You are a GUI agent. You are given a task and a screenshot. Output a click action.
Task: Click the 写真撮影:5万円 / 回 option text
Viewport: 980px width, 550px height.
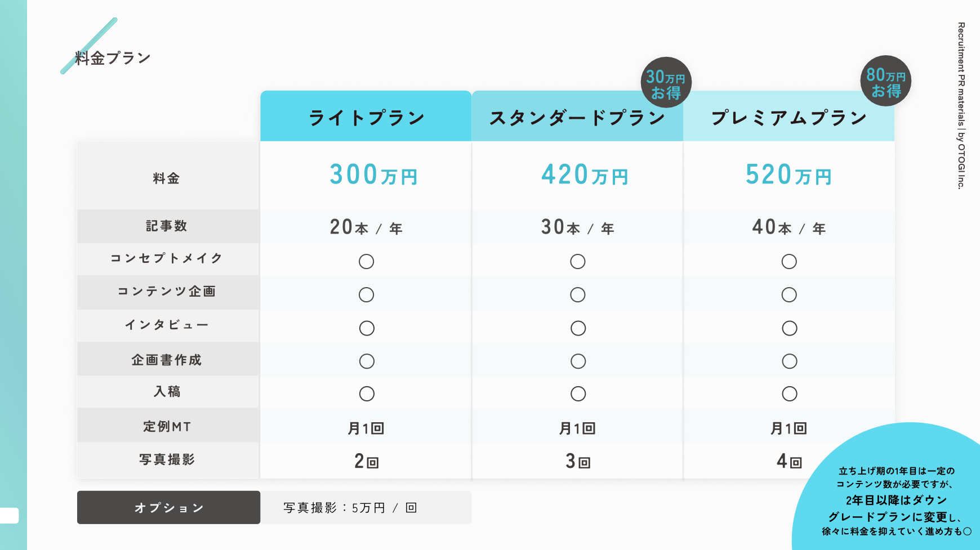pyautogui.click(x=350, y=508)
